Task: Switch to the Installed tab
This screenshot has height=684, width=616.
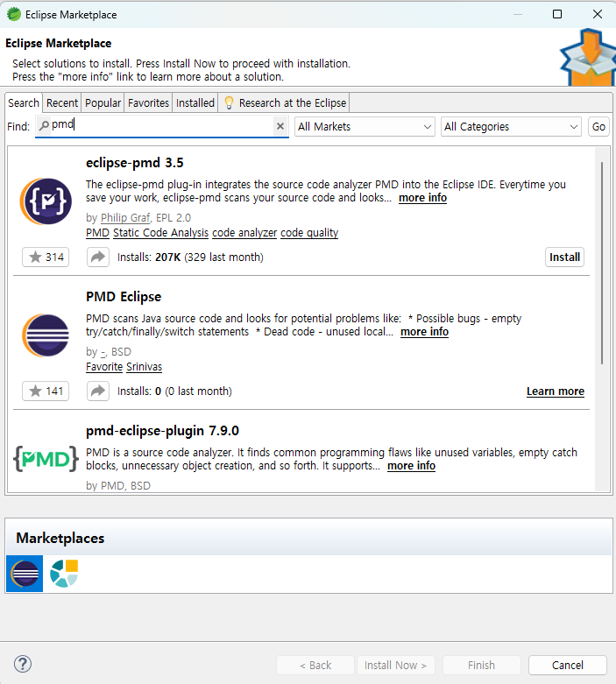Action: pyautogui.click(x=195, y=103)
